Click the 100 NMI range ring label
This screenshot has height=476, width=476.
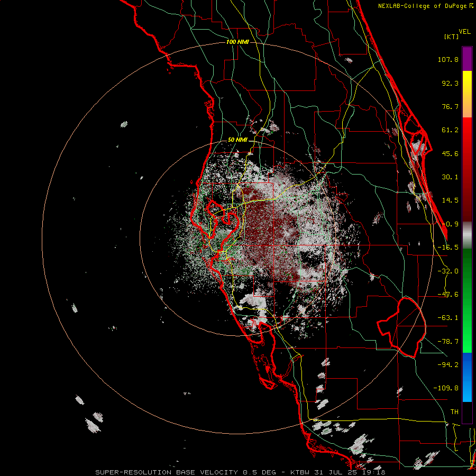pos(237,42)
